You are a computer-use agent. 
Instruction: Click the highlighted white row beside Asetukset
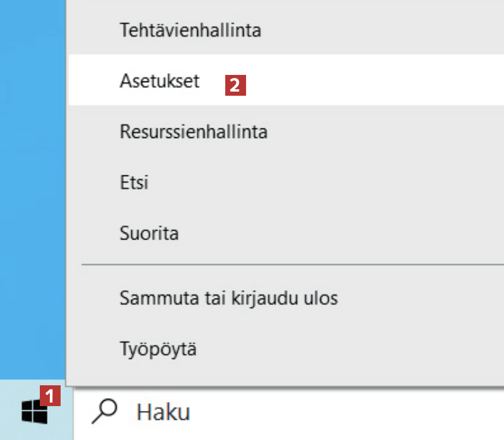(x=368, y=81)
